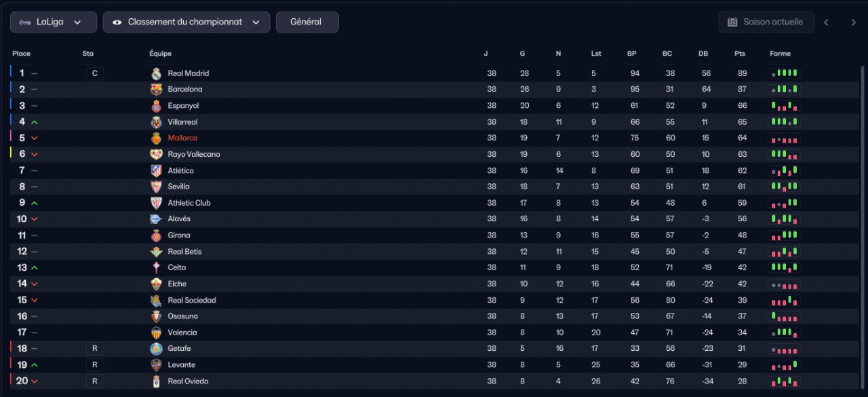Click the Athletic Club crest
Screen dimensions: 868x397
pos(156,203)
